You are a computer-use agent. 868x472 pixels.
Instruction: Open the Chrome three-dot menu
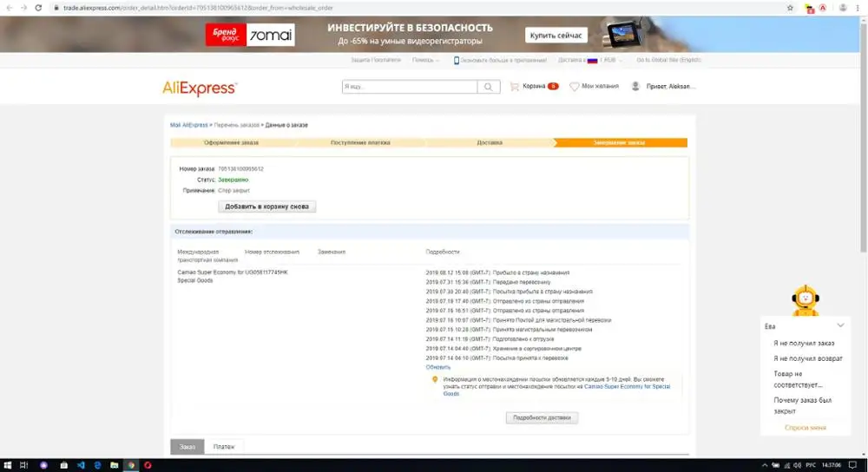[858, 8]
